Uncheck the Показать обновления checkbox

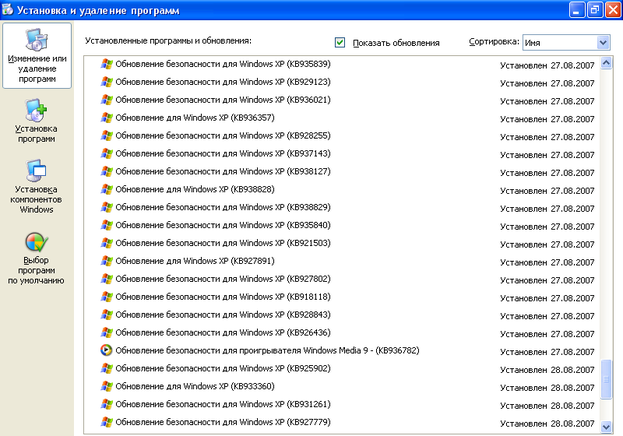(x=340, y=42)
